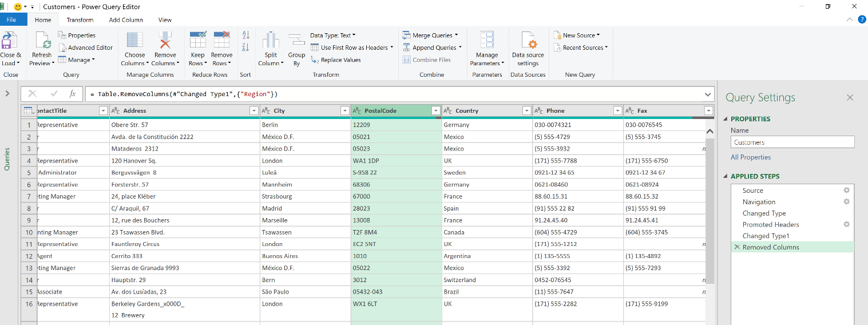Select cell Obere Str. 57

tap(184, 125)
